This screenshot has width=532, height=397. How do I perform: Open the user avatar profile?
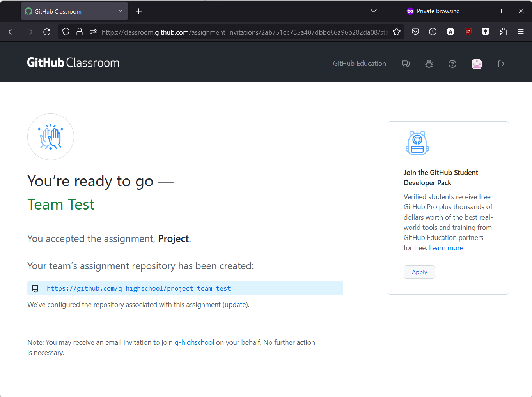[x=477, y=64]
